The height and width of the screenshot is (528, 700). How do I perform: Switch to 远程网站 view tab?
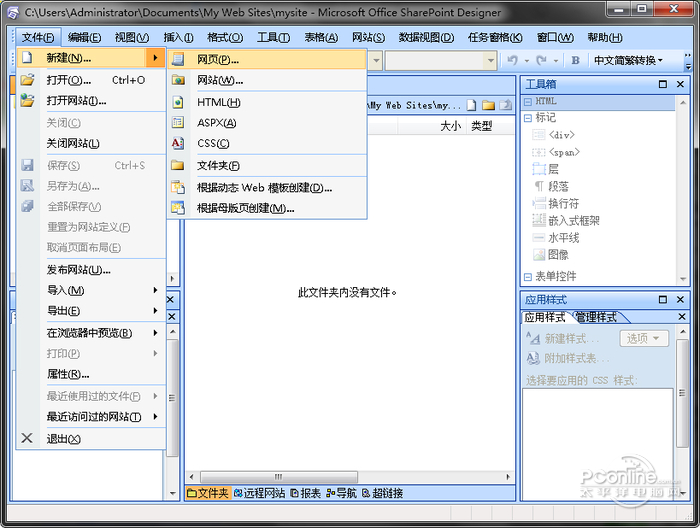click(260, 493)
